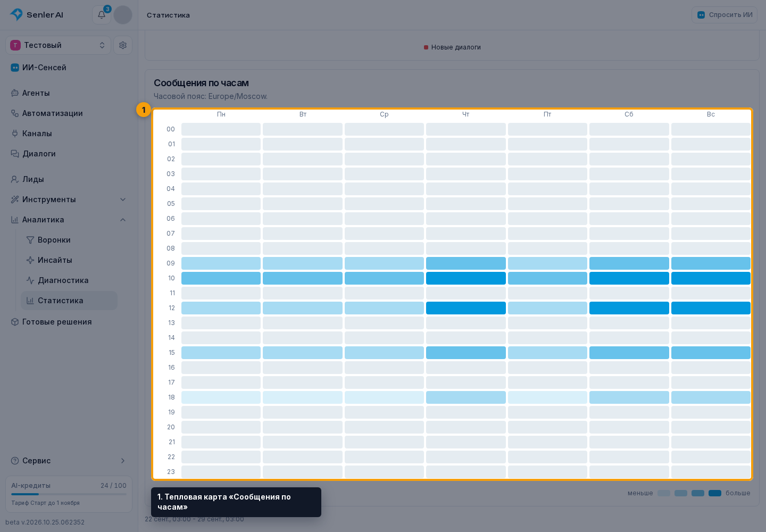Open Лиды section

[69, 179]
